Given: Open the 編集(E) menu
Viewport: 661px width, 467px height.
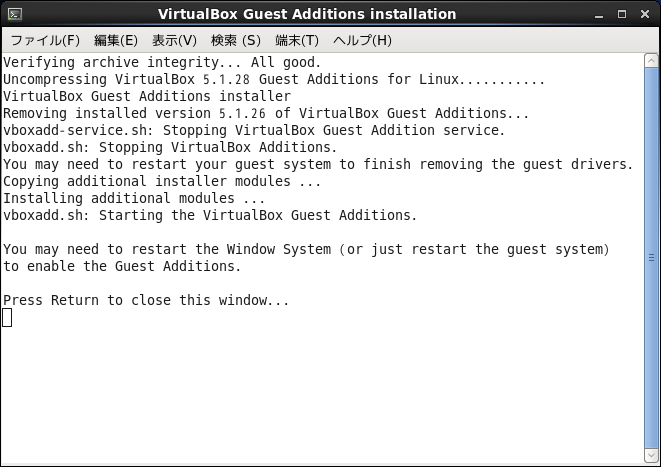Looking at the screenshot, I should [116, 40].
